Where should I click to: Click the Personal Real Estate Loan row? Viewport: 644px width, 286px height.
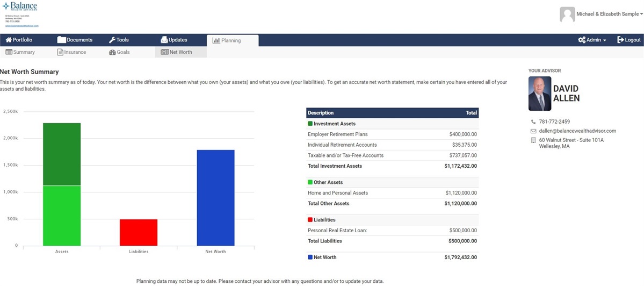click(x=392, y=231)
